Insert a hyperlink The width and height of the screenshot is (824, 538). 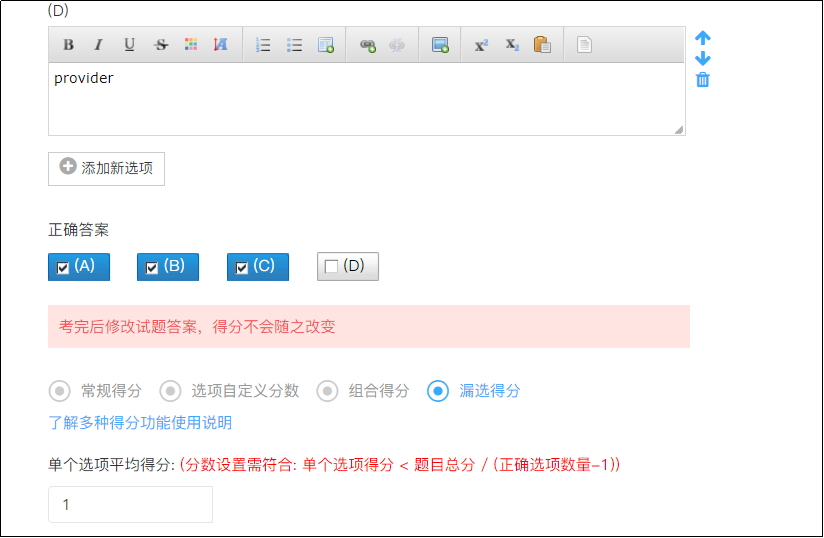coord(368,45)
